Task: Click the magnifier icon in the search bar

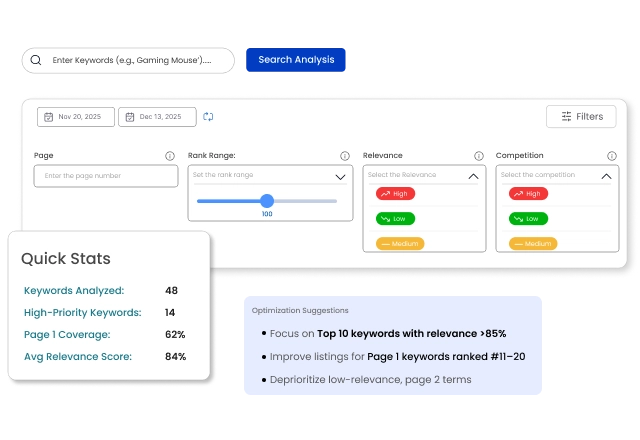Action: tap(36, 60)
